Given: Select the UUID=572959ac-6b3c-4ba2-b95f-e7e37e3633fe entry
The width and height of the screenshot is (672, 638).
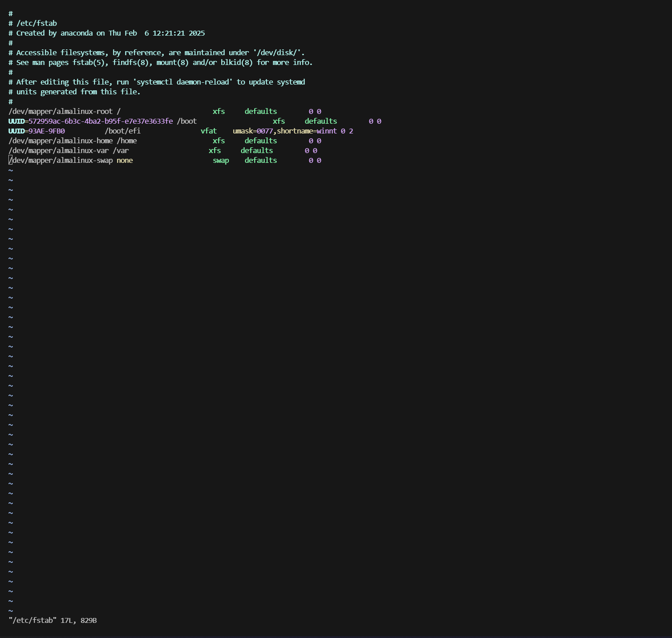Looking at the screenshot, I should [x=90, y=121].
